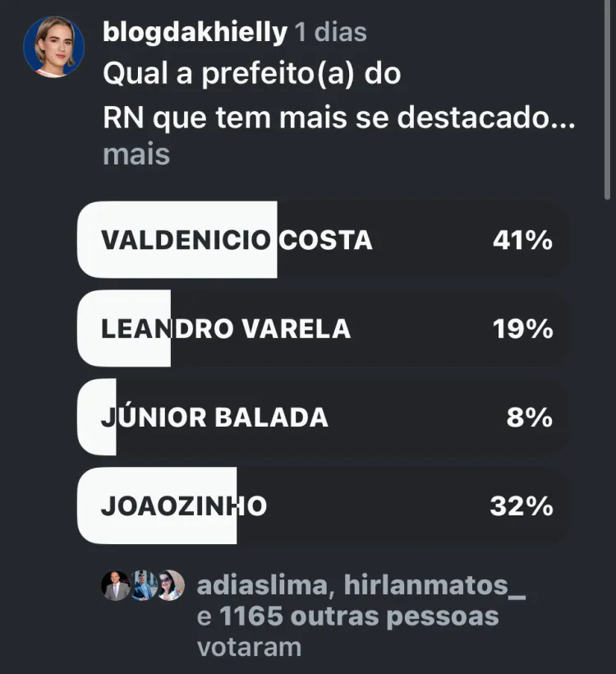Image resolution: width=616 pixels, height=674 pixels.
Task: Open first voter avatar in suit
Action: click(x=115, y=585)
